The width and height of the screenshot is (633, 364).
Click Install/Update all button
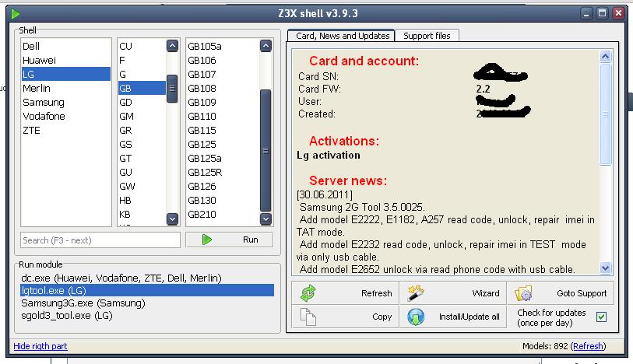point(452,317)
